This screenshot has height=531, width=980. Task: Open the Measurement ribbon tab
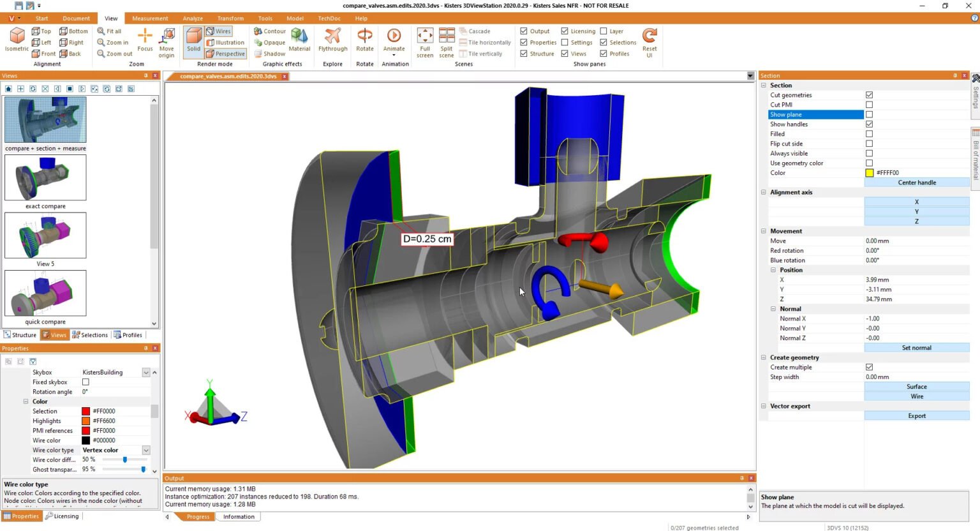150,19
